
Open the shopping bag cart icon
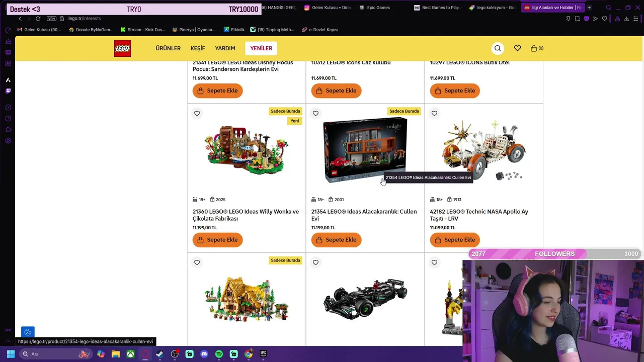(537, 48)
